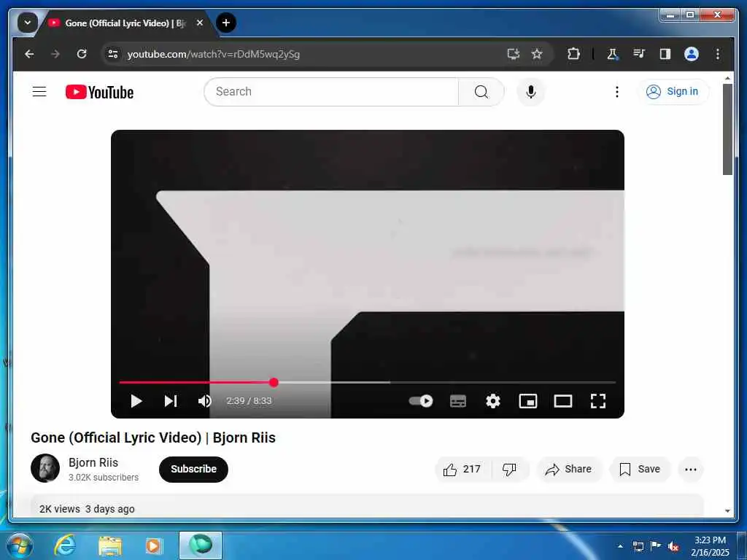Launch Internet Explorer from taskbar
The width and height of the screenshot is (747, 560).
(65, 545)
